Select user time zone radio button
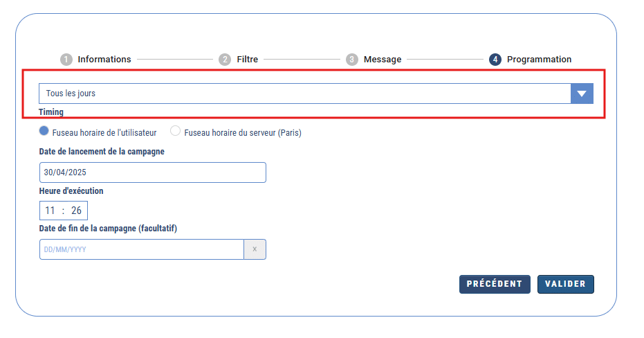Screen dimensions: 644x338 44,131
